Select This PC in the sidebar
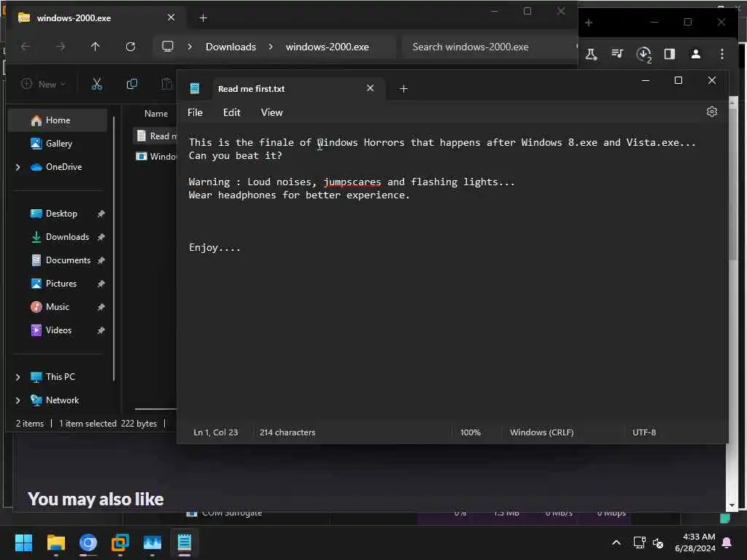 point(60,377)
